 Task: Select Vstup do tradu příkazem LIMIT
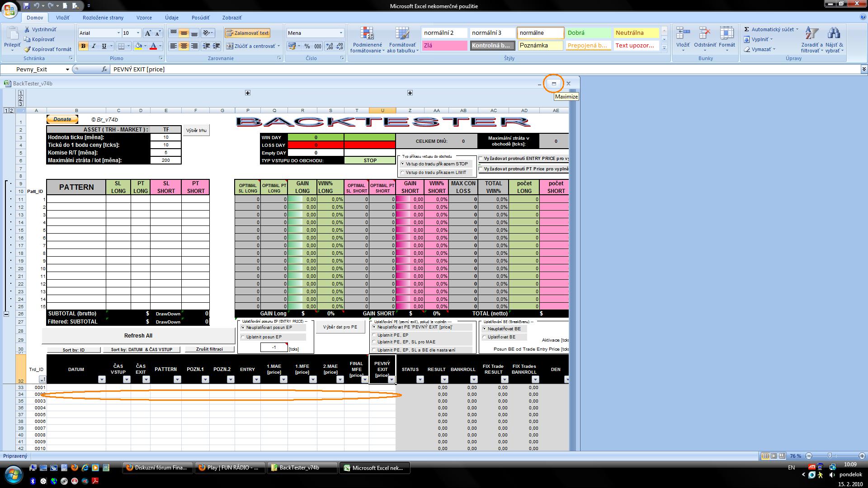pos(403,173)
